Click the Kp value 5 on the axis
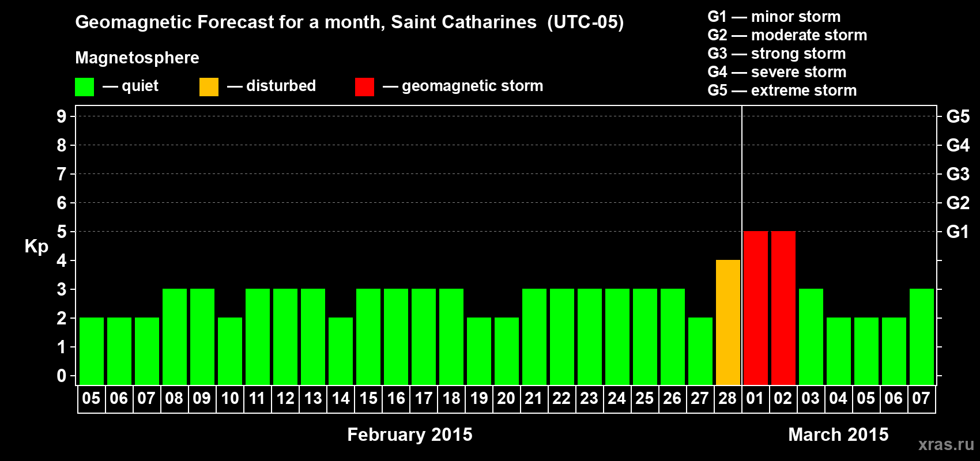 click(x=62, y=232)
